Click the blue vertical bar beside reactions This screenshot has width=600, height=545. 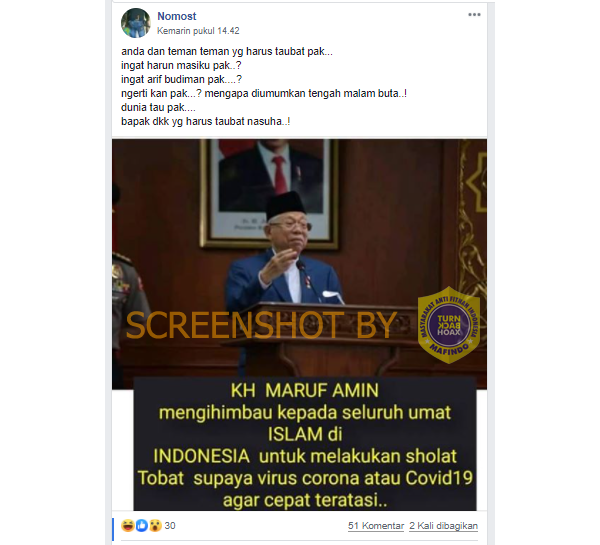click(113, 530)
